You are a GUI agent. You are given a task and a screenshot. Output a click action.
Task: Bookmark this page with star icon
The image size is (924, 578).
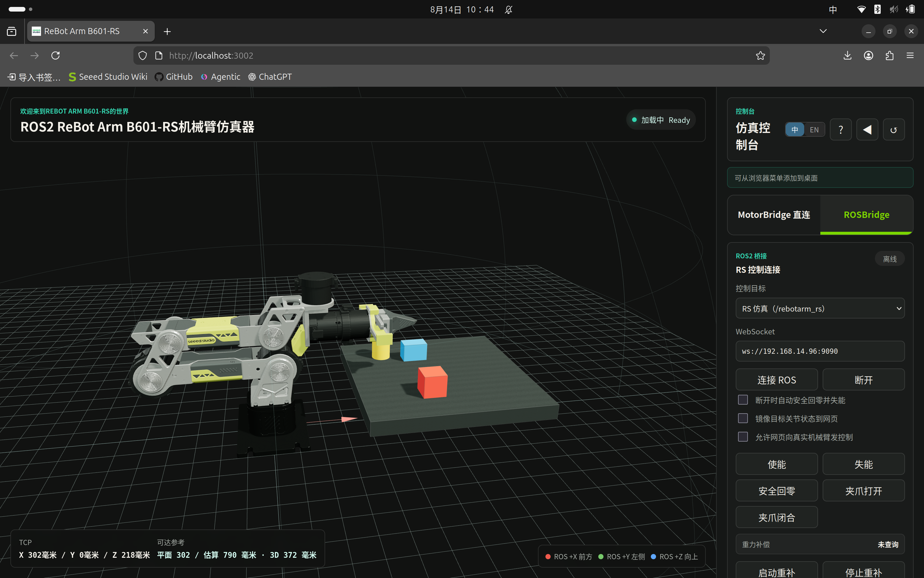click(760, 56)
